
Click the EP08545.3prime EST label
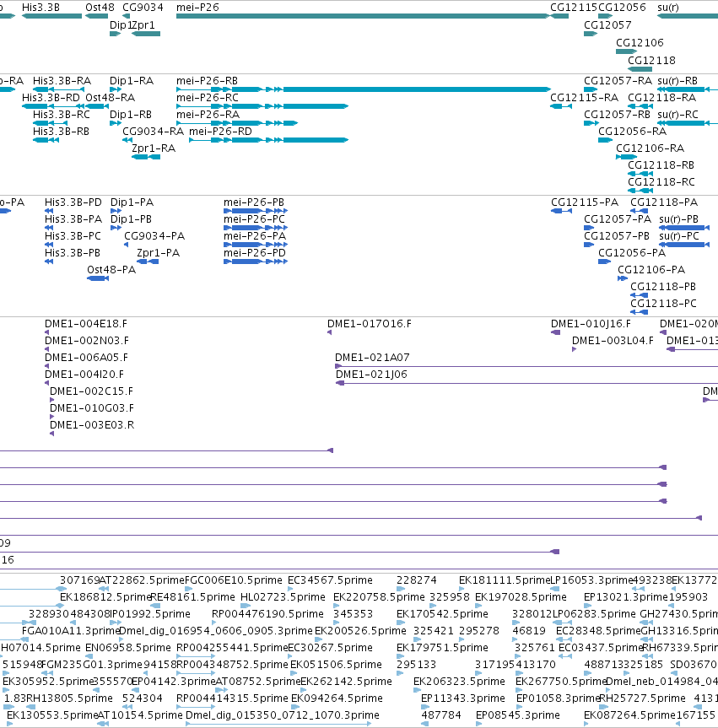click(x=518, y=715)
